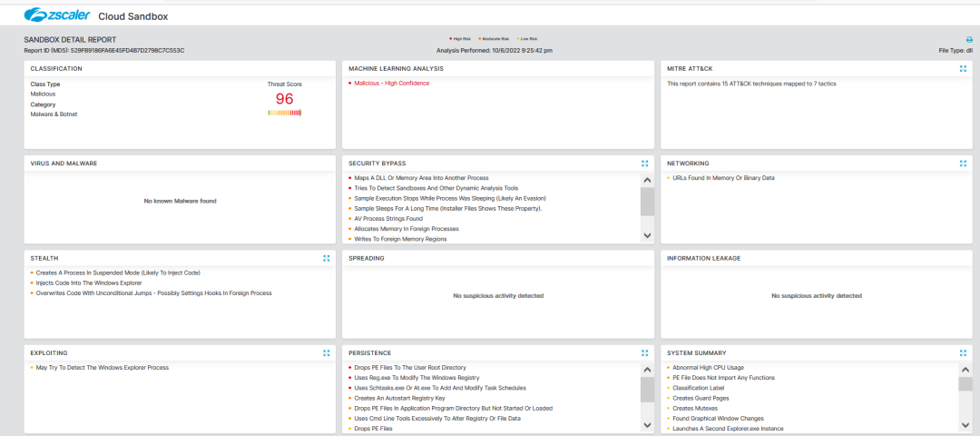Expand the System Summary panel
Screen dimensions: 980x436
tap(963, 352)
